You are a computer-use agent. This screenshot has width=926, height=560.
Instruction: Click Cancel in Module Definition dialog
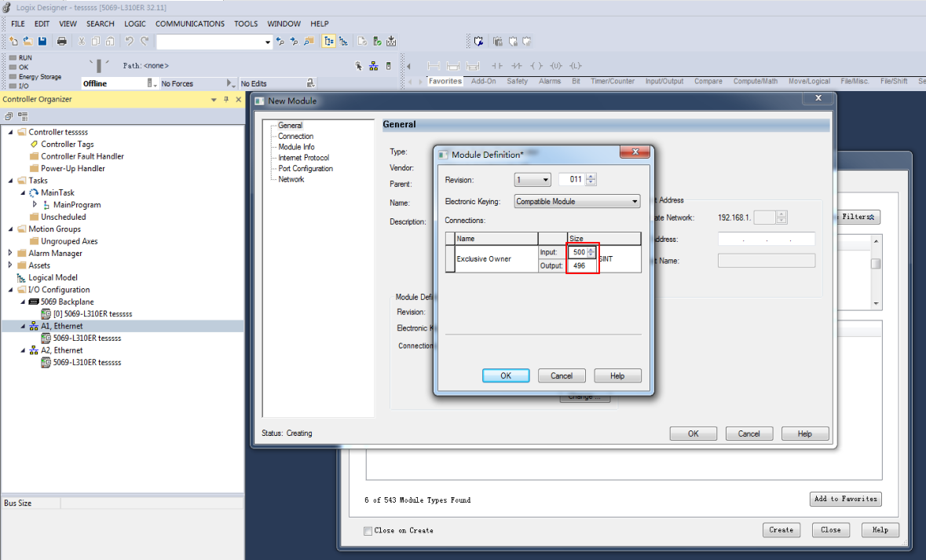tap(562, 375)
